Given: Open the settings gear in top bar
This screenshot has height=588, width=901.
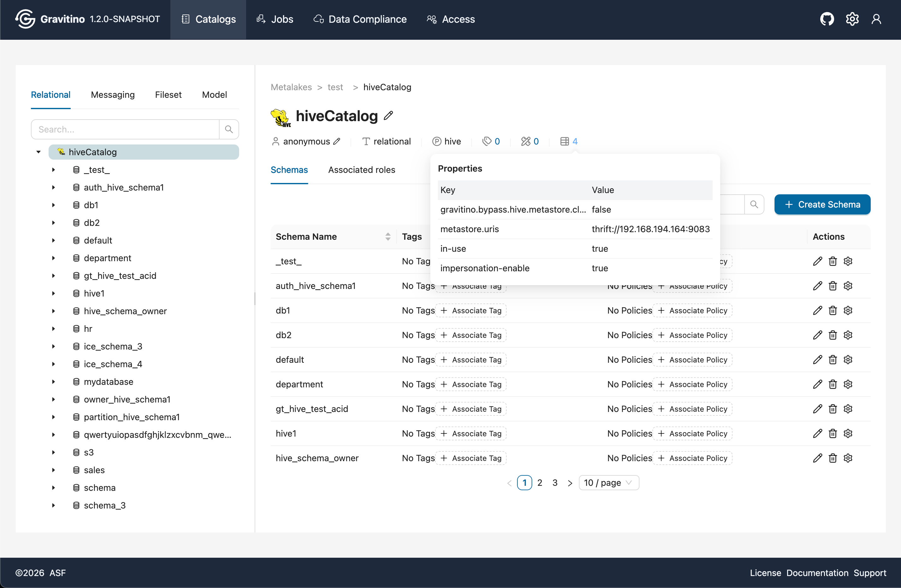Looking at the screenshot, I should pyautogui.click(x=852, y=19).
